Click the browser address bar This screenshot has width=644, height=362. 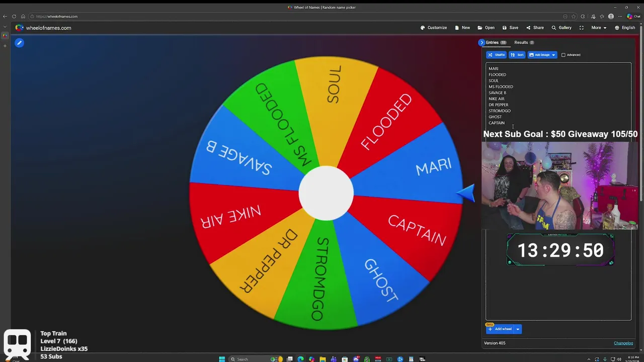302,17
